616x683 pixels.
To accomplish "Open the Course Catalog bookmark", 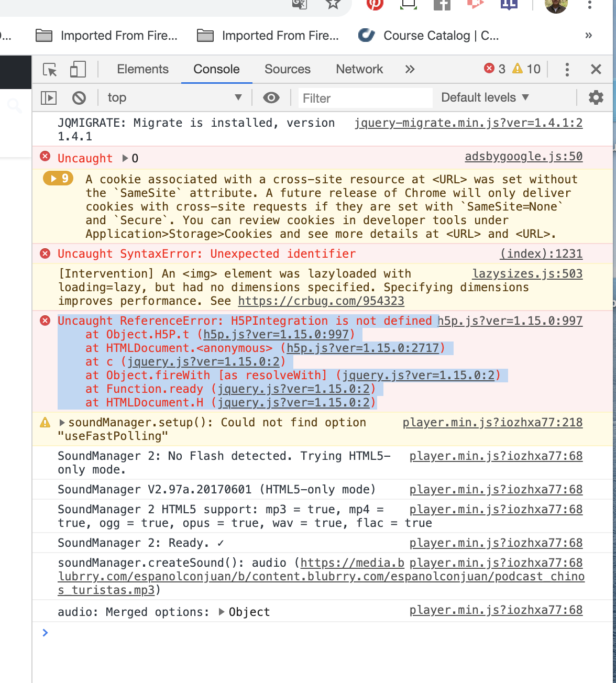I will pyautogui.click(x=428, y=36).
